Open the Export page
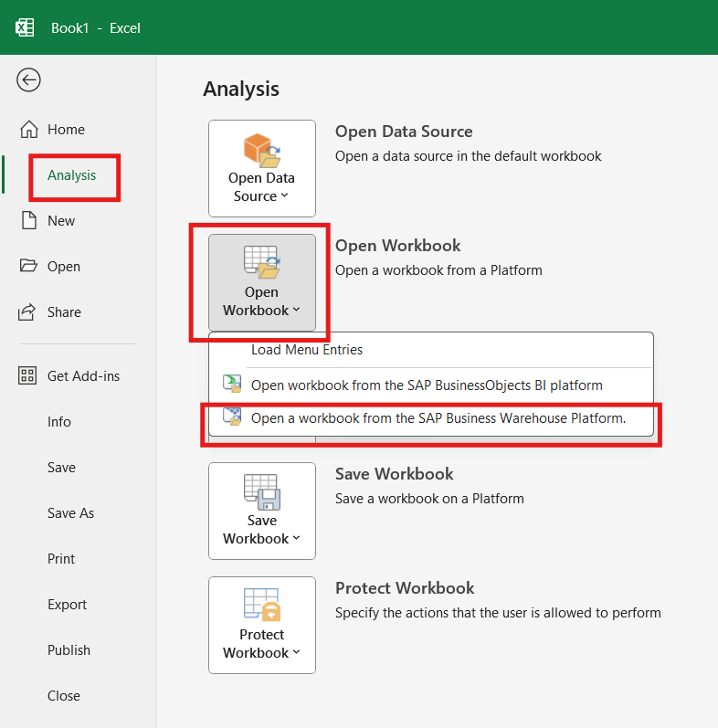Image resolution: width=718 pixels, height=728 pixels. click(x=67, y=605)
